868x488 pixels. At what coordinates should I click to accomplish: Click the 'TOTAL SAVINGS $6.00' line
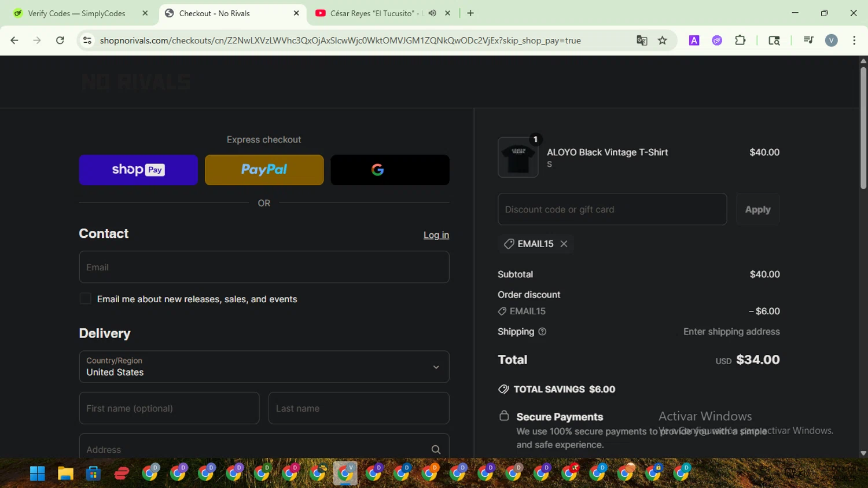(557, 389)
